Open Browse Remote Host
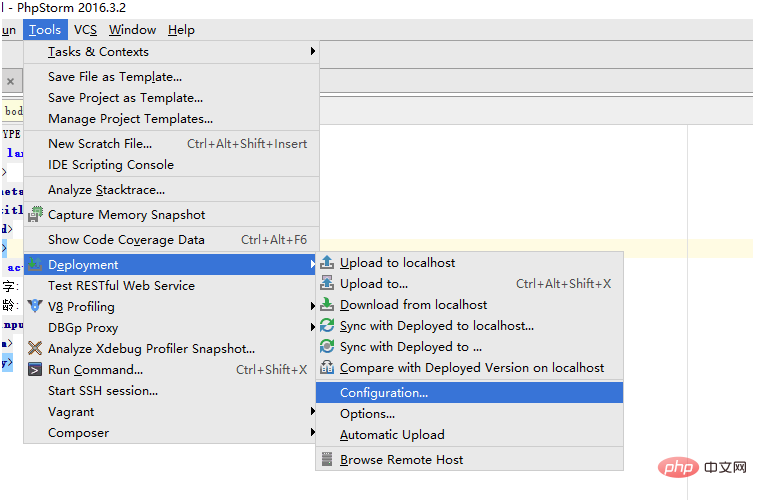This screenshot has height=500, width=757. pyautogui.click(x=469, y=459)
